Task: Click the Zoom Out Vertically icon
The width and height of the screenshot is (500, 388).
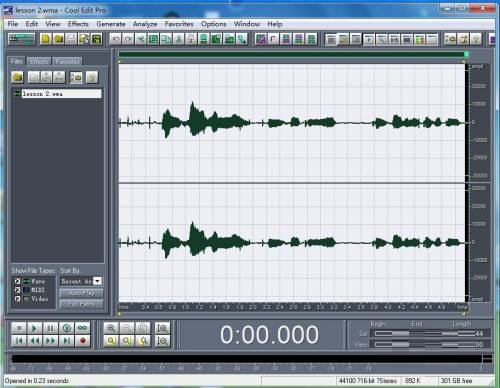Action: [x=162, y=341]
